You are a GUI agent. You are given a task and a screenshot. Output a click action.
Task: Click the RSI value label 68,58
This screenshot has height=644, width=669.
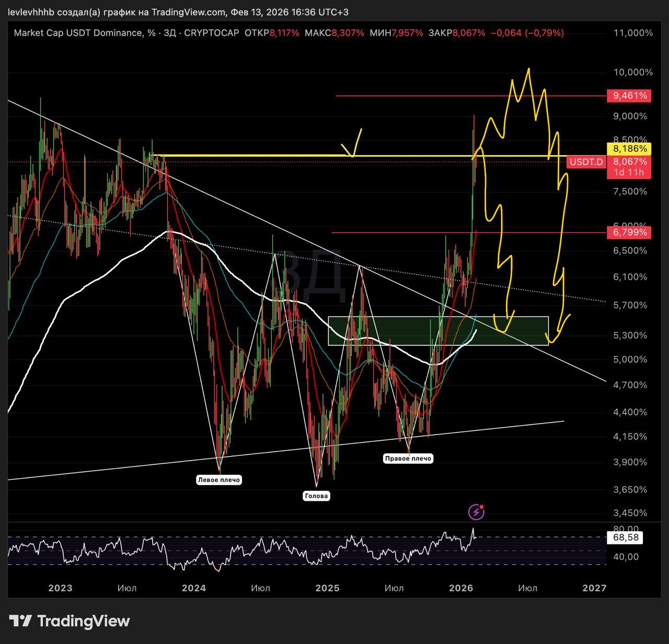(625, 537)
